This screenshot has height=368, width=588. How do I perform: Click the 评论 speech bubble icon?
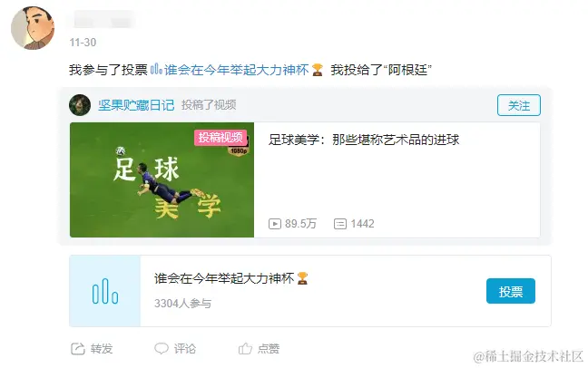162,349
